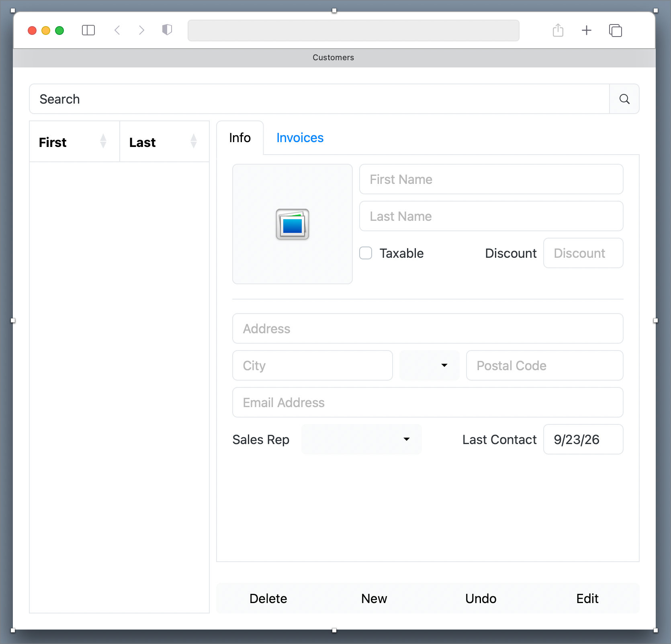Click the Email Address field
The height and width of the screenshot is (644, 671).
point(428,402)
